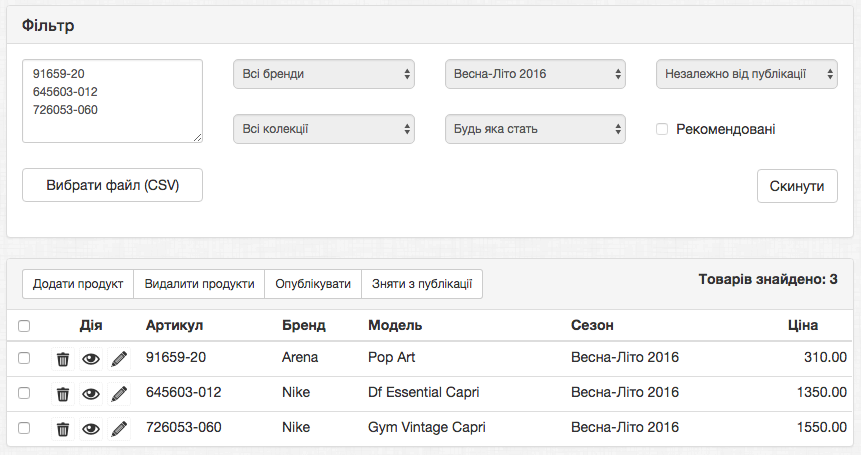Enable the Рекомендовані checkbox
The height and width of the screenshot is (455, 861).
662,129
